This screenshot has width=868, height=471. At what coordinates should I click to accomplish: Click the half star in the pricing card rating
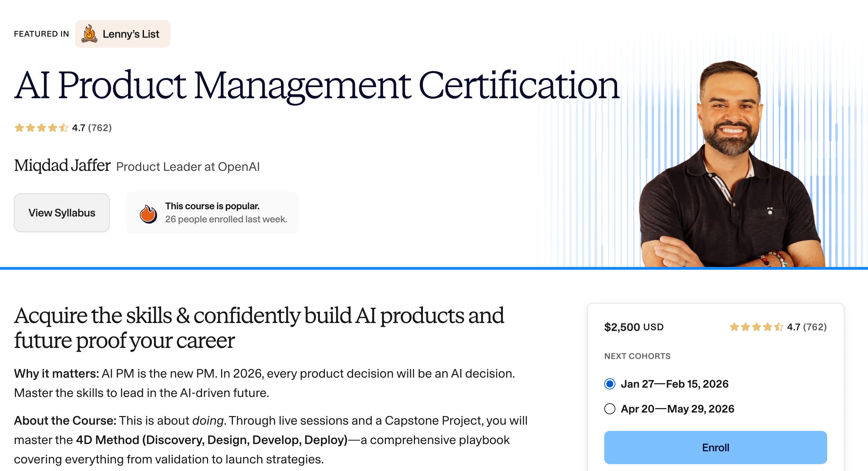(x=778, y=327)
